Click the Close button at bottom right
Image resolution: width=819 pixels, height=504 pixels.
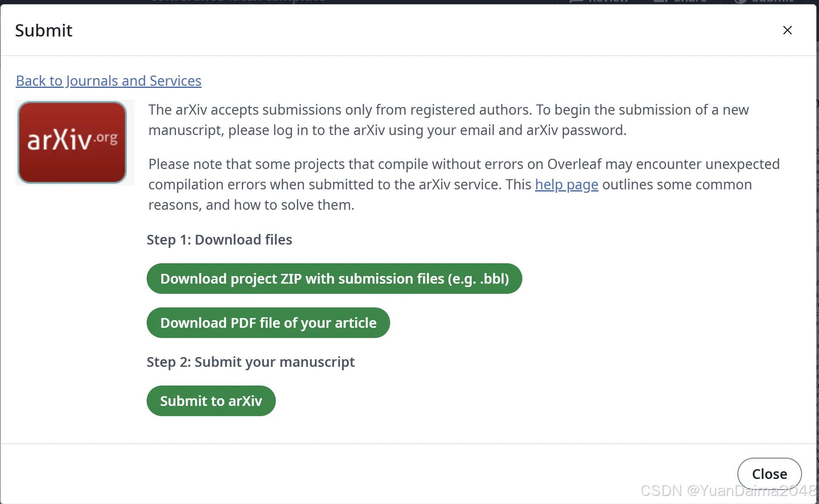pos(770,473)
